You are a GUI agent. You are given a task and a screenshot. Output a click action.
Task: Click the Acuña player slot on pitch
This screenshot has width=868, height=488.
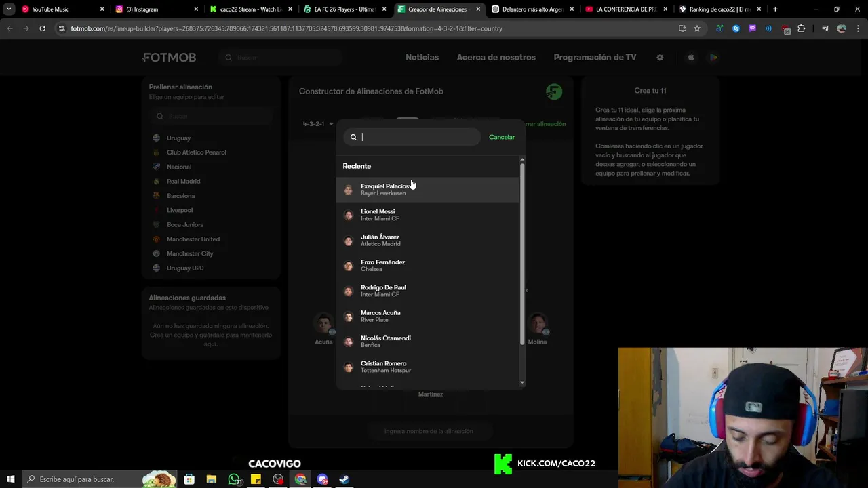click(324, 329)
